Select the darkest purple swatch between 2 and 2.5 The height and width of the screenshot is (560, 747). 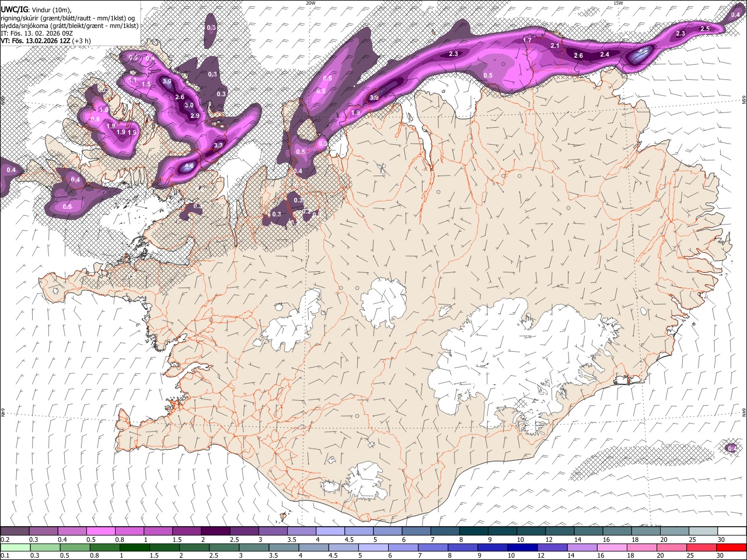pos(215,531)
